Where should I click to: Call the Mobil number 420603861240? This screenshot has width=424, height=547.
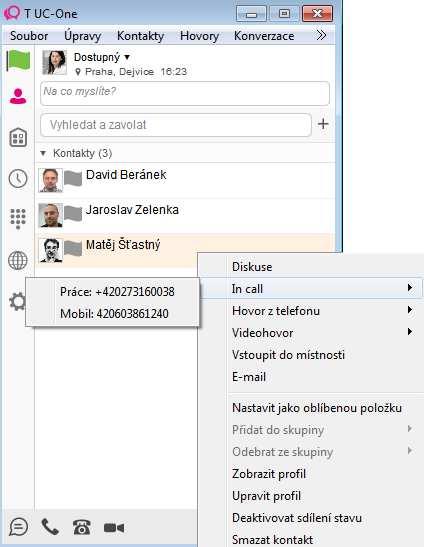click(x=114, y=314)
